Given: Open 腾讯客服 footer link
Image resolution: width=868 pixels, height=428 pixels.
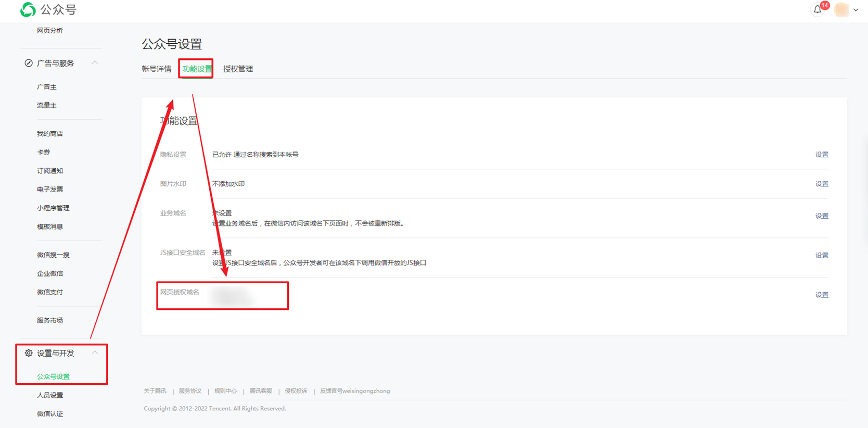Looking at the screenshot, I should pyautogui.click(x=261, y=391).
